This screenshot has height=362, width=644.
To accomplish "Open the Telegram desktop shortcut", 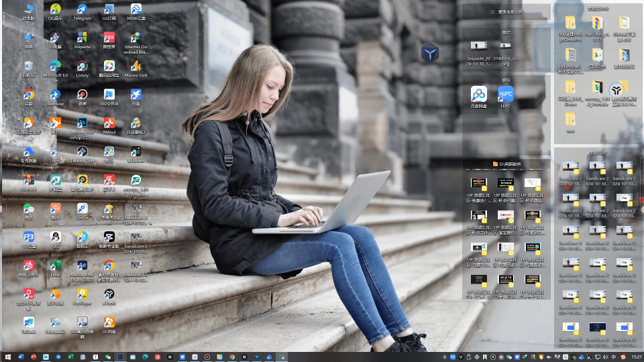I will [x=82, y=10].
